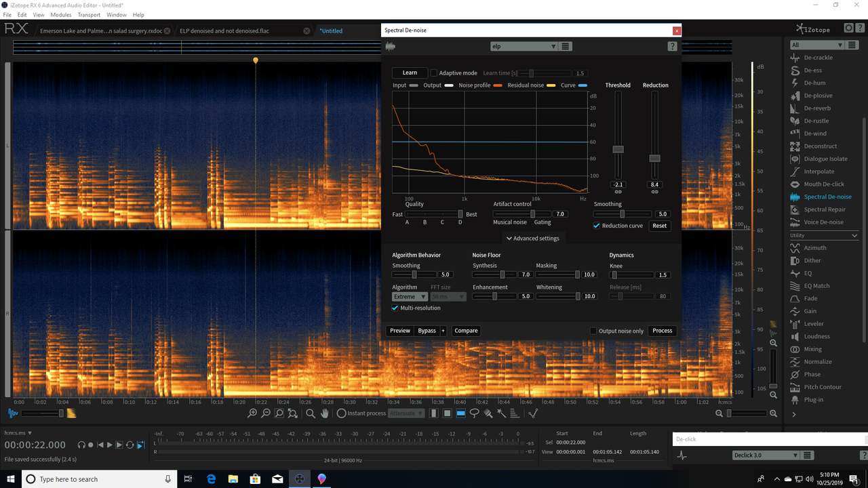Open the De-ess module
Viewport: 868px width, 488px height.
pos(812,70)
